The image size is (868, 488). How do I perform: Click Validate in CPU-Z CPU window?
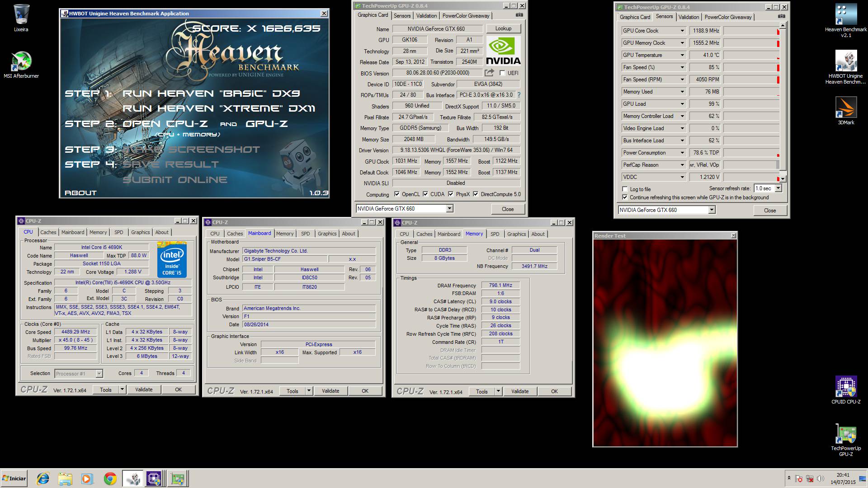[x=144, y=389]
